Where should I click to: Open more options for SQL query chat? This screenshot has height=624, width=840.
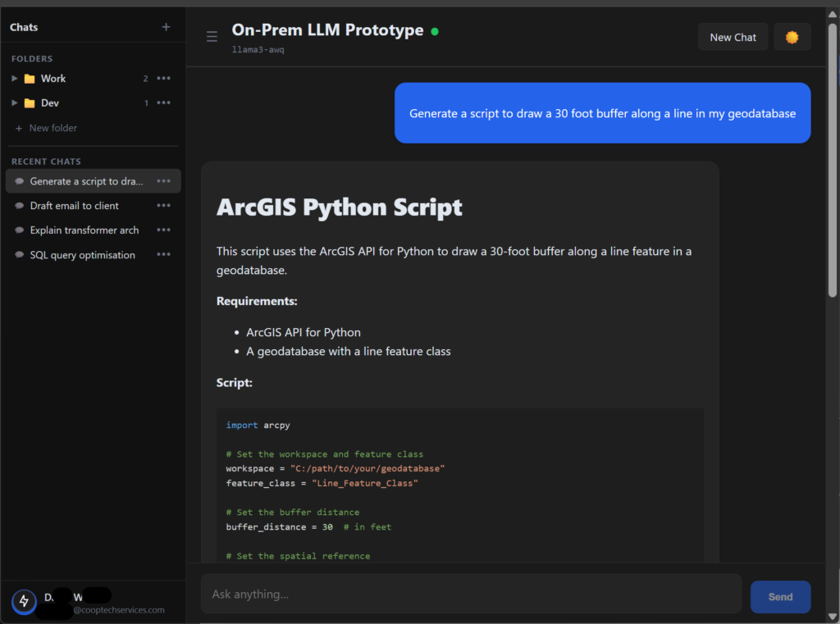click(164, 255)
